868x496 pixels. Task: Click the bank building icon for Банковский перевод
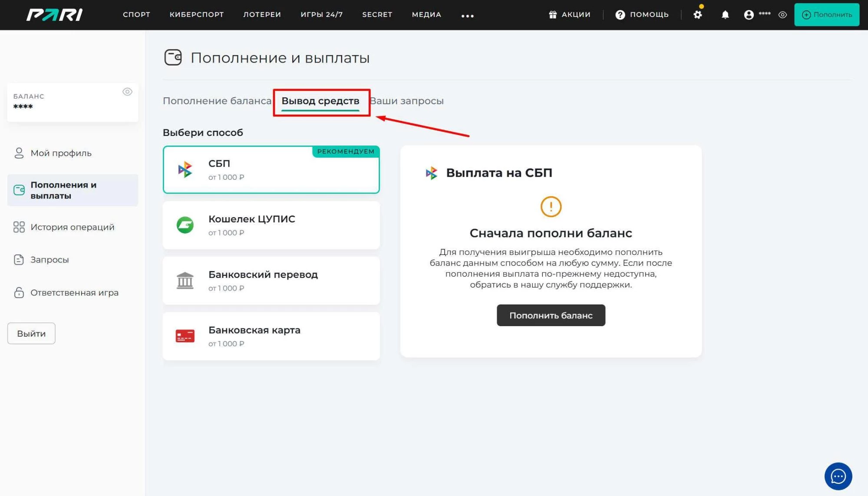(x=185, y=281)
